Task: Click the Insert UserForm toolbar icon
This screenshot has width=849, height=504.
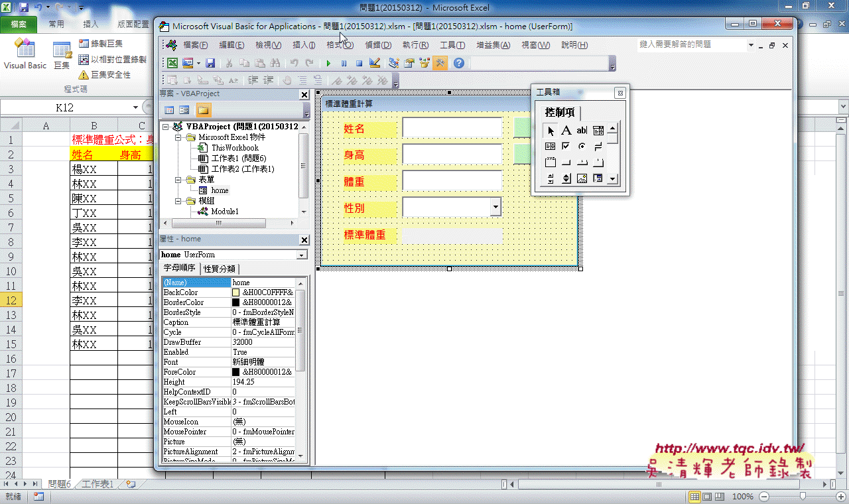Action: point(188,63)
